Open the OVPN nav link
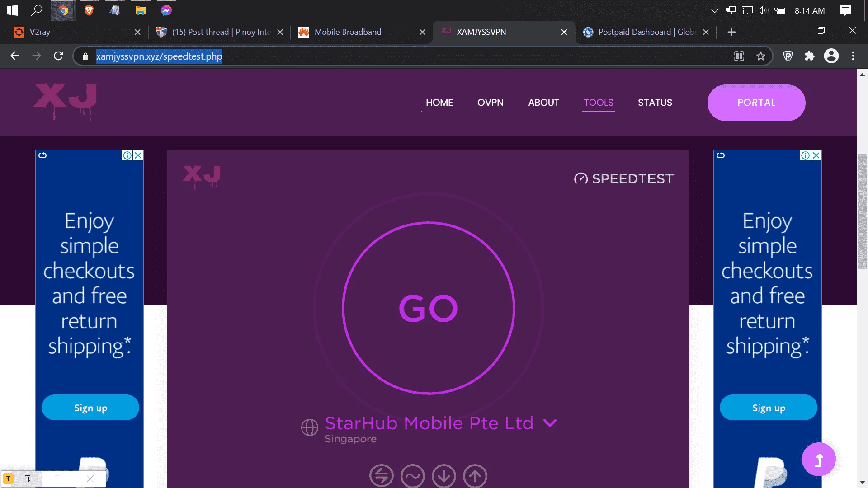This screenshot has width=868, height=488. pos(491,103)
